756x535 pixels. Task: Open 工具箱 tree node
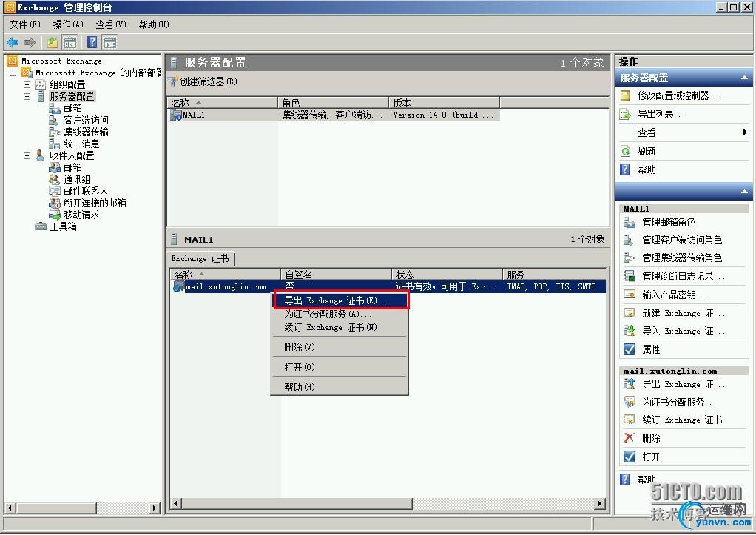click(63, 226)
